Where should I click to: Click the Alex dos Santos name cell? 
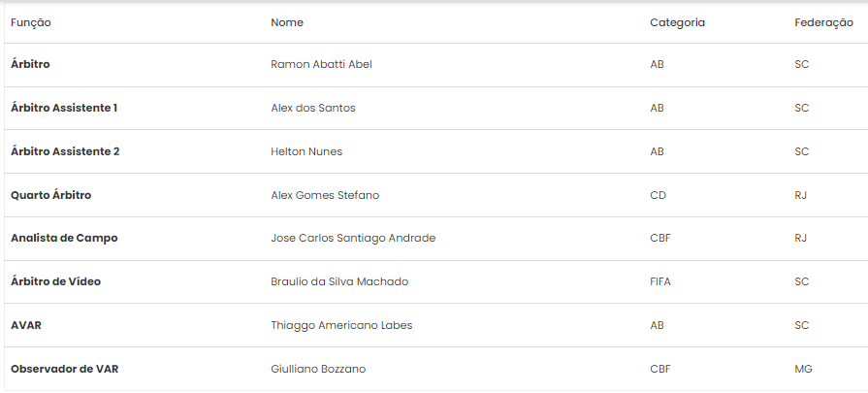pos(312,108)
